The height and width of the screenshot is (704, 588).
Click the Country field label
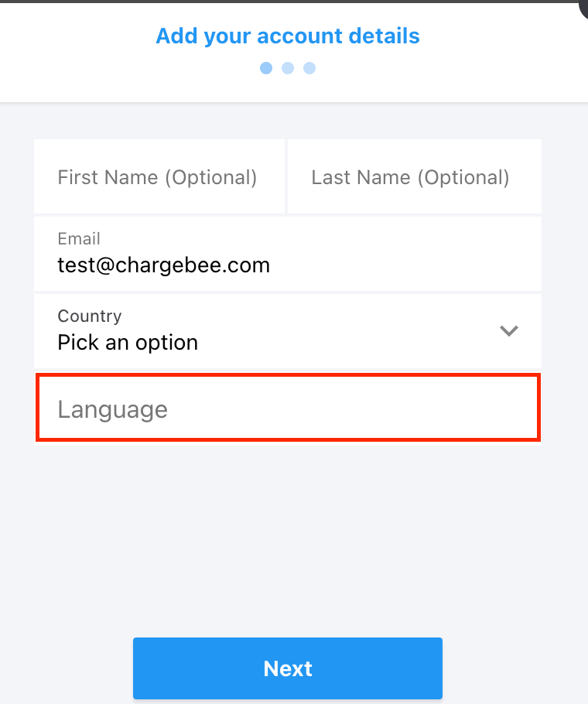(x=90, y=316)
